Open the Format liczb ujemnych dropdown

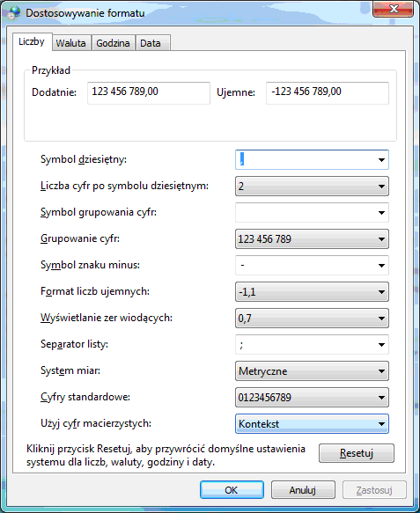click(x=312, y=292)
